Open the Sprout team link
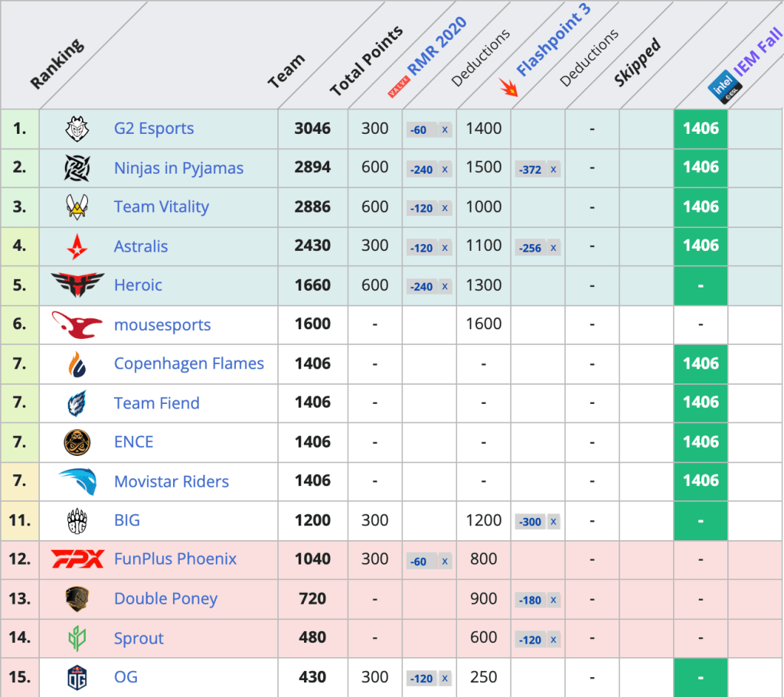The height and width of the screenshot is (697, 784). click(x=139, y=638)
